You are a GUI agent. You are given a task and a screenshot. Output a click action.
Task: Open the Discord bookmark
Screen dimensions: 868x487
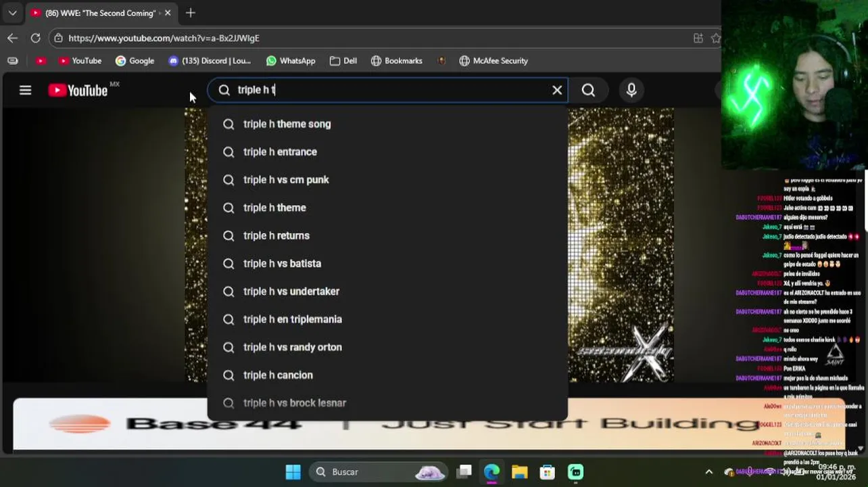click(x=210, y=61)
